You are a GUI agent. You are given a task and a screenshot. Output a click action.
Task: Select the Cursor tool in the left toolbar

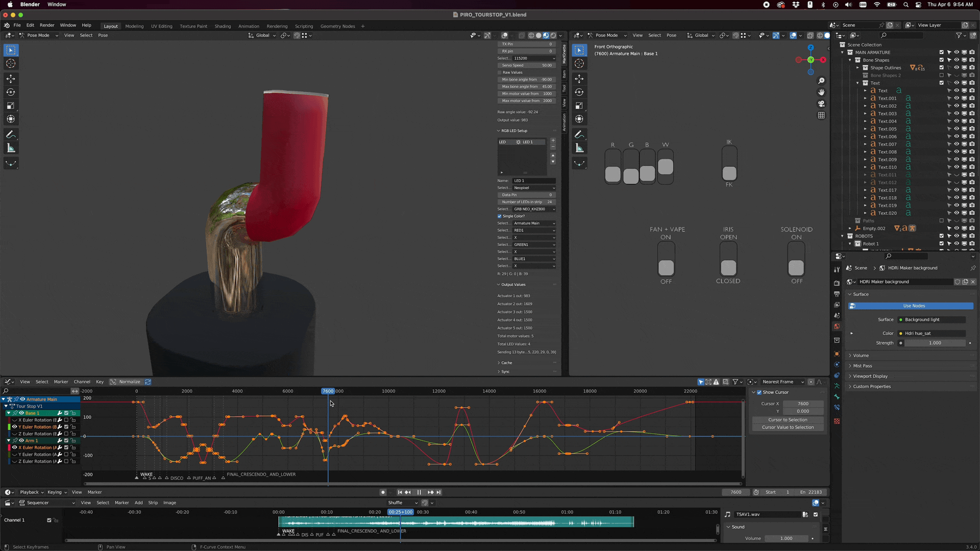coord(11,64)
